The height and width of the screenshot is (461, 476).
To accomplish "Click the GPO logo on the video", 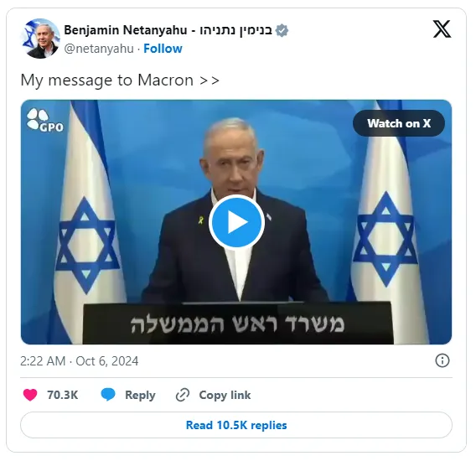I will 44,120.
